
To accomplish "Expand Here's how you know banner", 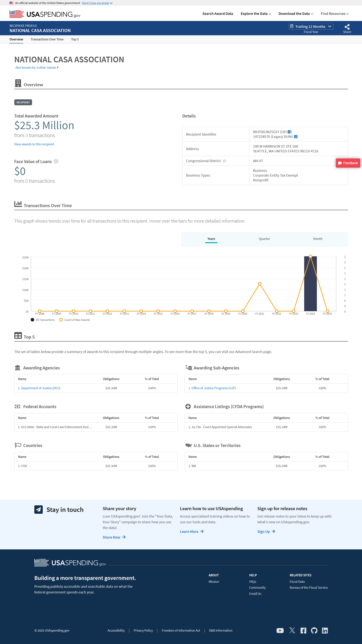I will 97,3.
